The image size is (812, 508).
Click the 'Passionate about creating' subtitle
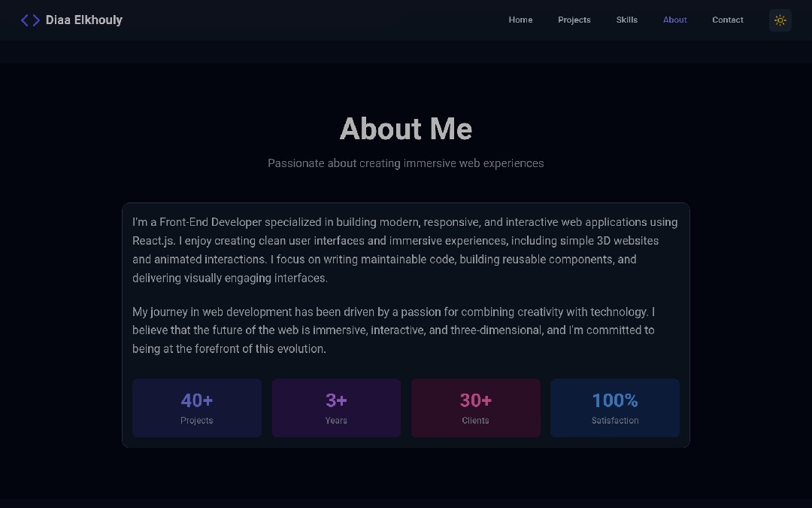(406, 163)
